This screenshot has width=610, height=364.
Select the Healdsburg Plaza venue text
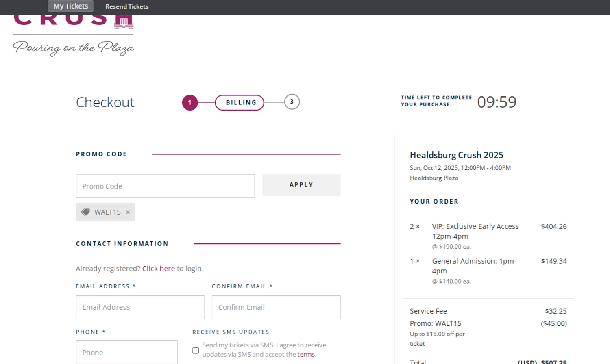[434, 178]
